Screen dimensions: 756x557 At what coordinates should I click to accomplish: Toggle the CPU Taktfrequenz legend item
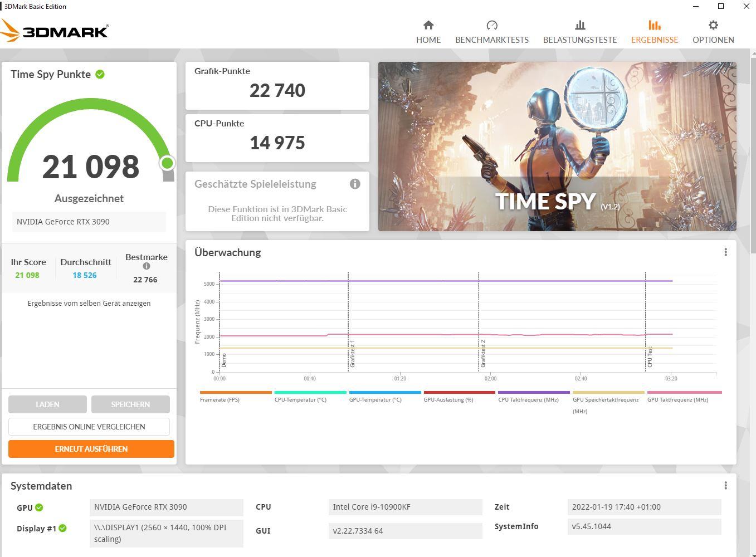(x=534, y=397)
